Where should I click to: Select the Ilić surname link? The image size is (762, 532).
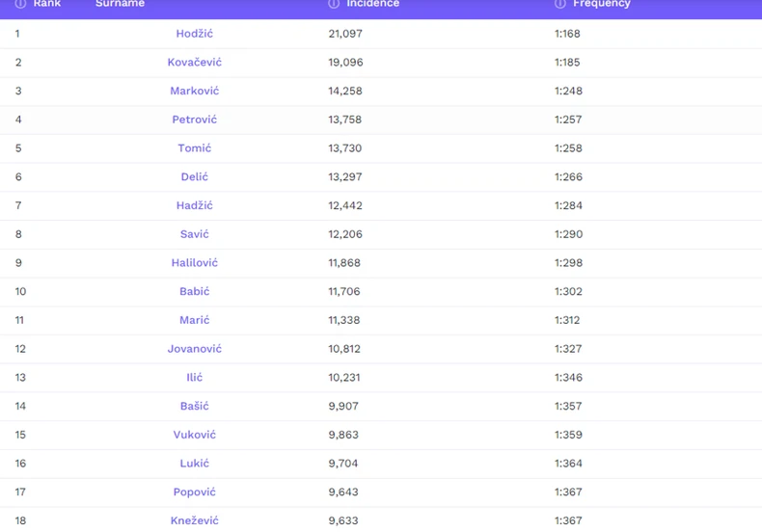click(195, 377)
